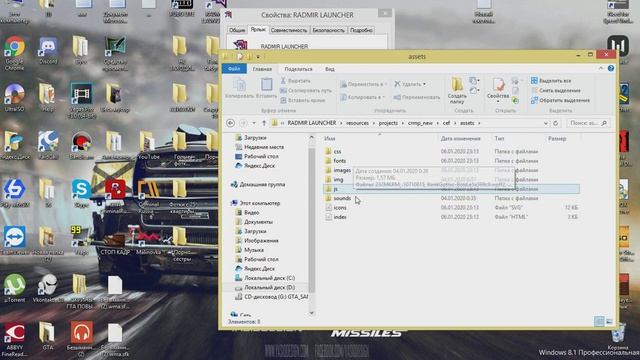Sort by Date modified column header

tap(460, 139)
